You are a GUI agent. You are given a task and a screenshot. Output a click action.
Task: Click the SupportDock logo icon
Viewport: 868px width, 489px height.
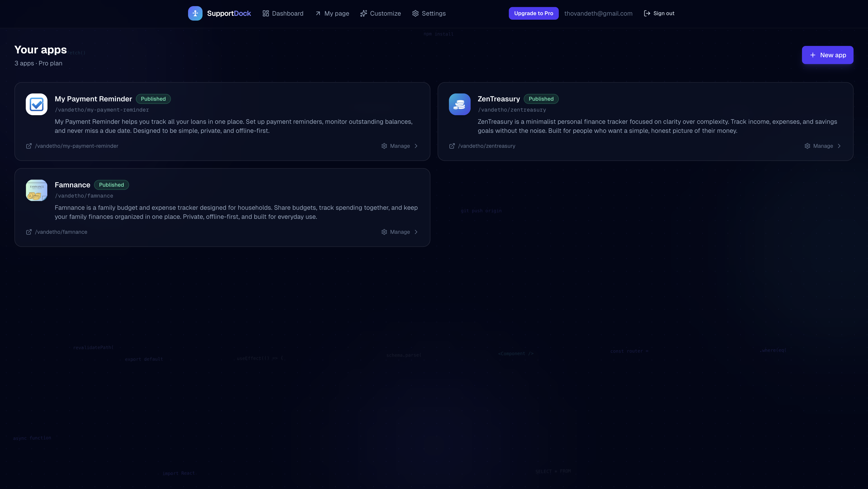tap(195, 14)
